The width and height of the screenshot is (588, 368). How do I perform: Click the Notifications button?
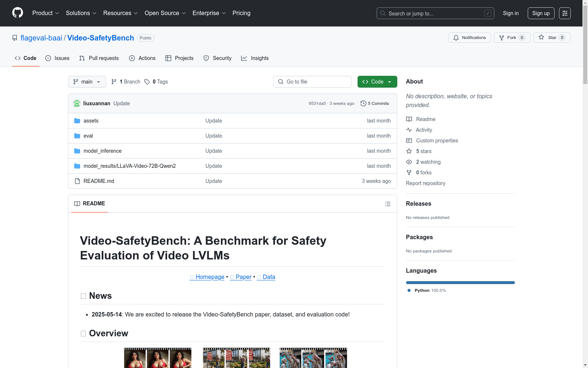tap(470, 38)
